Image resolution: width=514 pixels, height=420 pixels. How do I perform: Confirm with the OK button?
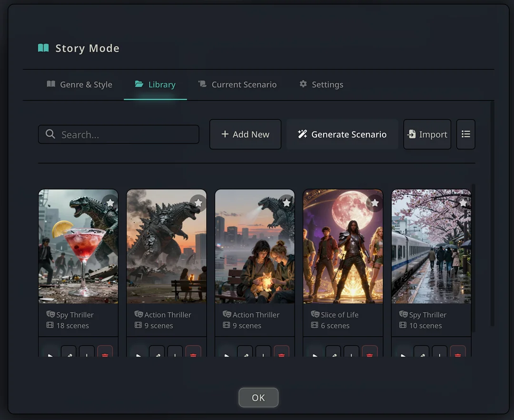pyautogui.click(x=258, y=398)
